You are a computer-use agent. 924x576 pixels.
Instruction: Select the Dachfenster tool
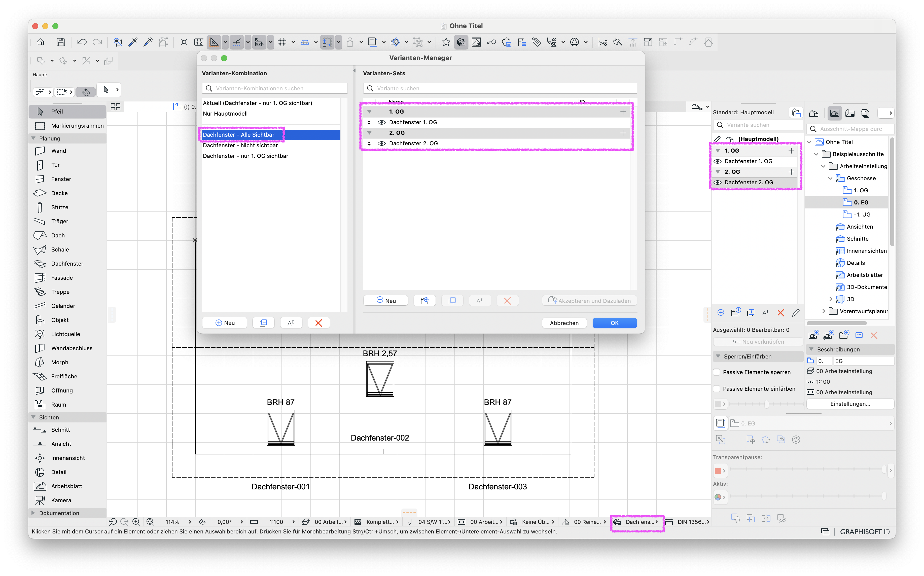pos(67,264)
